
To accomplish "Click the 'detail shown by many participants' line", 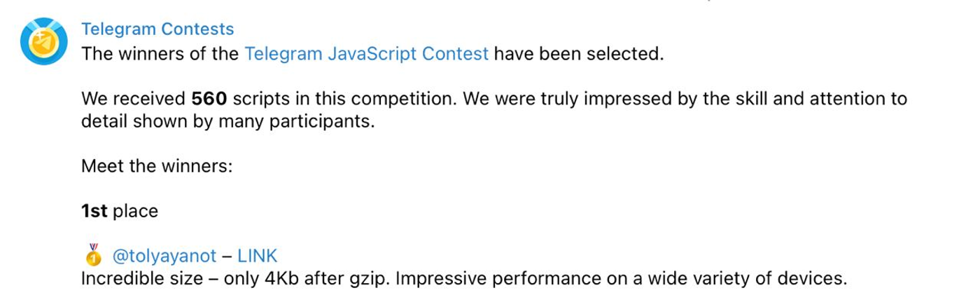I will 228,121.
